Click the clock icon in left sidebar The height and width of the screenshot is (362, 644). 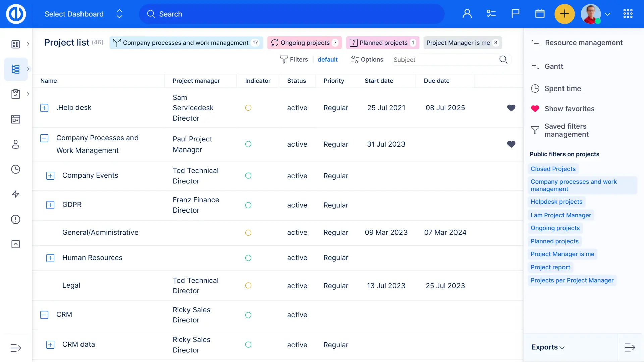click(16, 169)
